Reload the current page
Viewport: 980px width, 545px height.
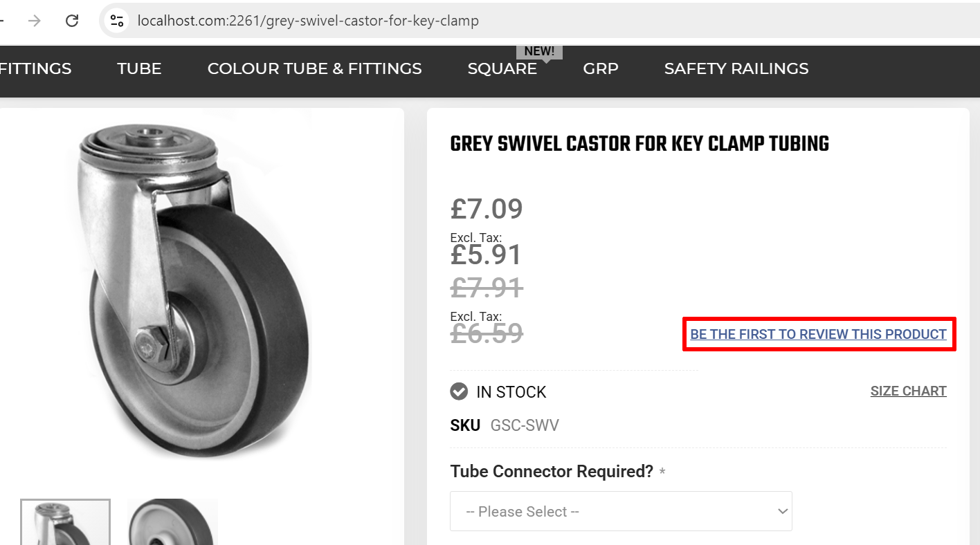[x=72, y=21]
